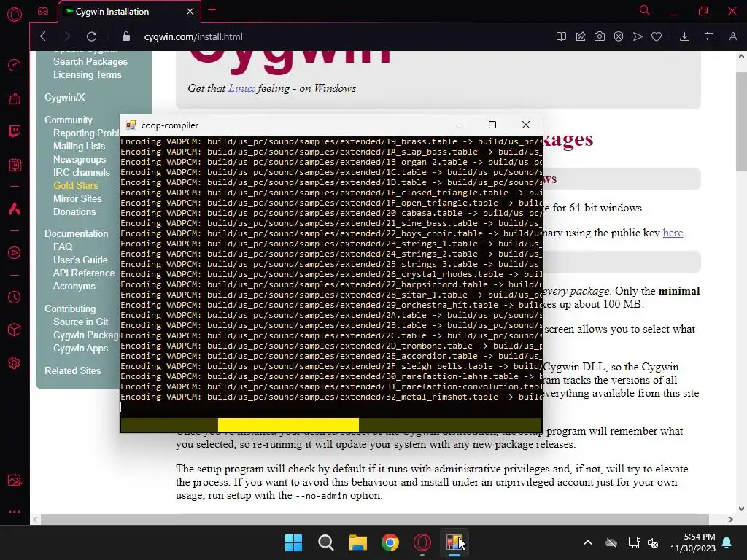This screenshot has height=560, width=747.
Task: Open Twitch panel in sidebar
Action: click(15, 131)
